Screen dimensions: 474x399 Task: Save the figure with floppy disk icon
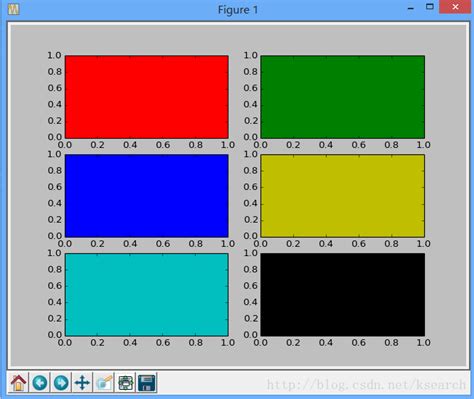[x=147, y=382]
